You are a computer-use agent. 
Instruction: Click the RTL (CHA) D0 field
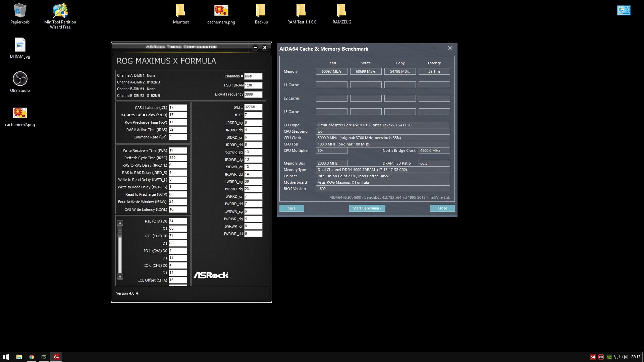177,221
